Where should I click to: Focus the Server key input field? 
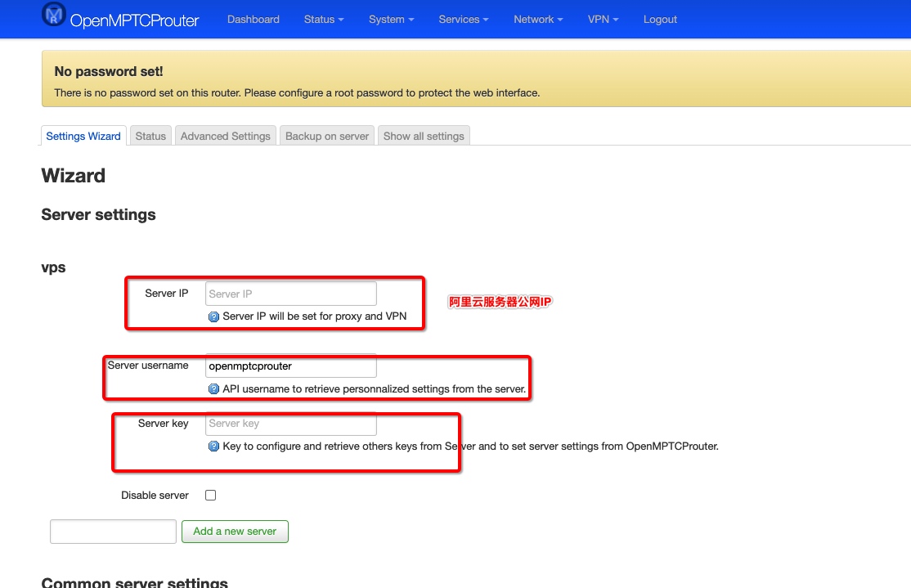coord(291,424)
